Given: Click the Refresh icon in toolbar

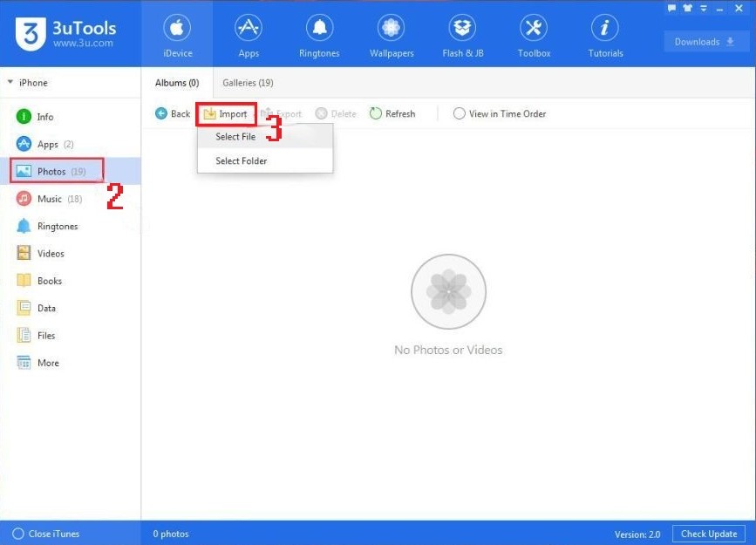Looking at the screenshot, I should coord(376,114).
